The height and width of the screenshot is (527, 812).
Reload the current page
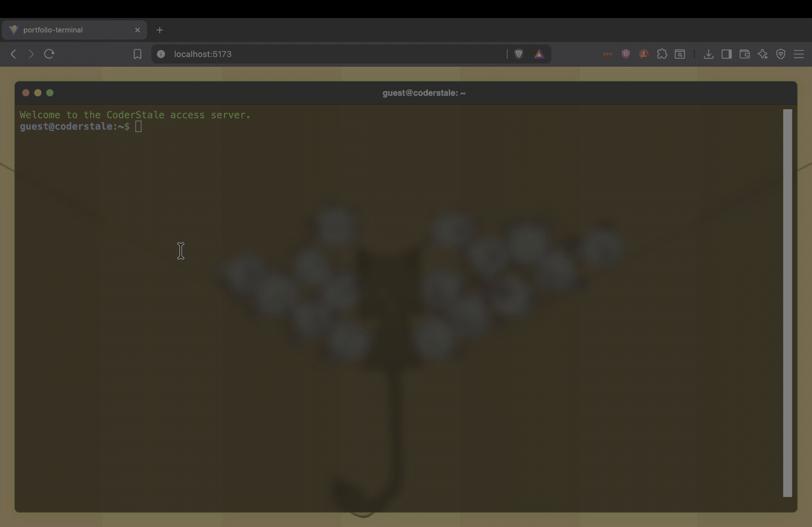tap(49, 54)
